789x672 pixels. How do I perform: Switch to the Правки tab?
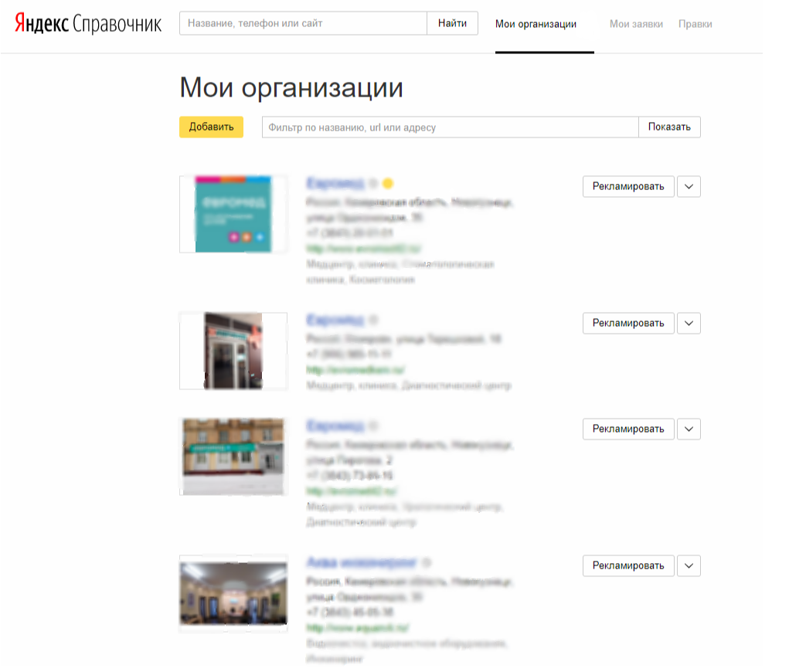pyautogui.click(x=695, y=24)
